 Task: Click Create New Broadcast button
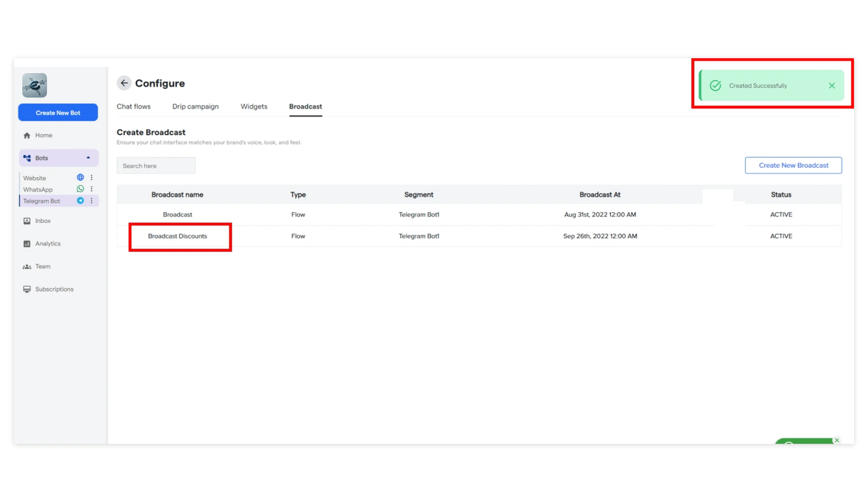[794, 165]
